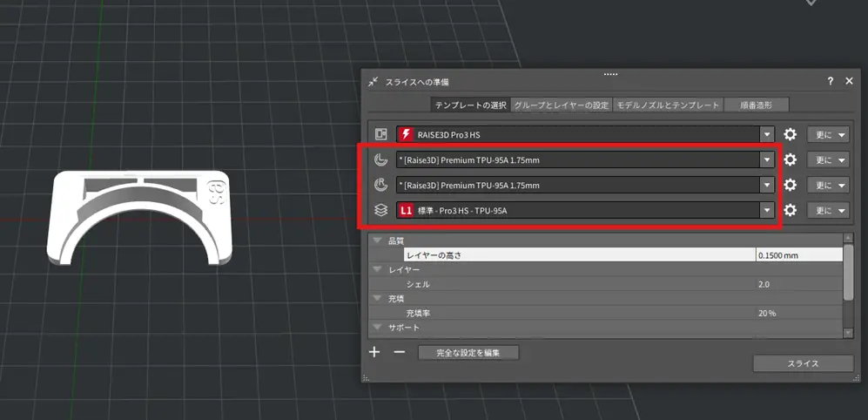The height and width of the screenshot is (420, 868).
Task: Open the RAISE3D Pro3 HS printer dropdown
Action: click(x=766, y=134)
